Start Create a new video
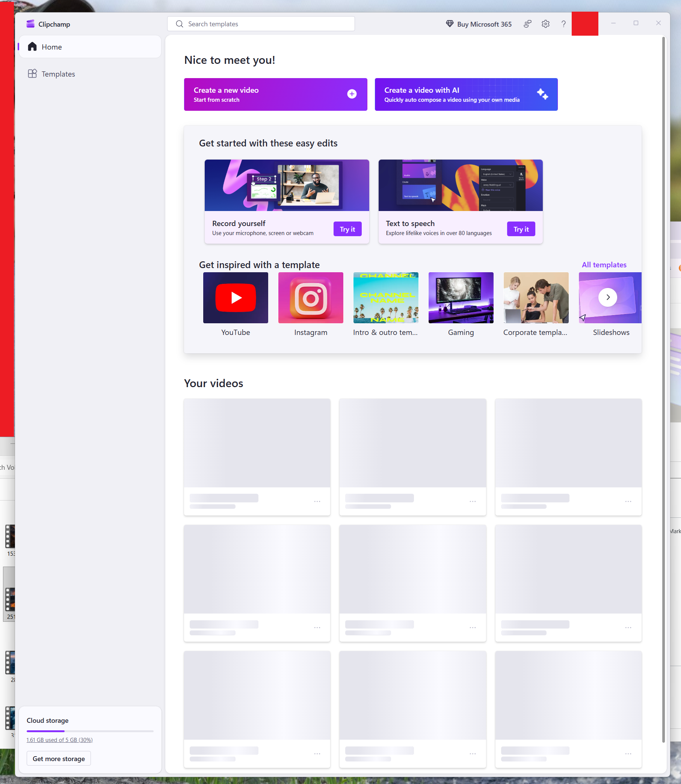The width and height of the screenshot is (681, 784). point(275,95)
